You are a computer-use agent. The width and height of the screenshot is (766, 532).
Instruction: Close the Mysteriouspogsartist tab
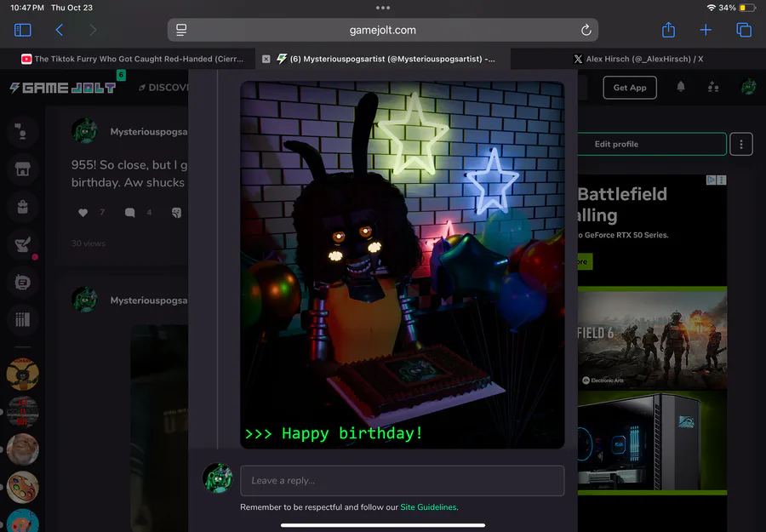click(x=266, y=59)
